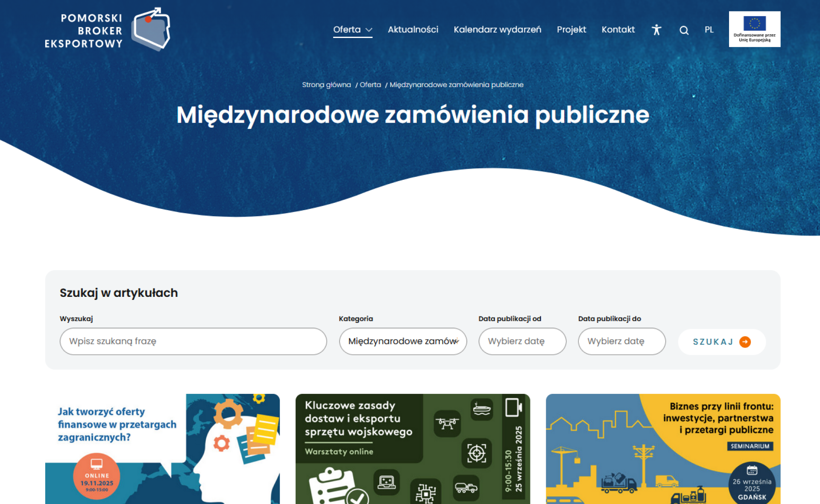Click the search magnifier icon in header
This screenshot has width=820, height=504.
[684, 30]
